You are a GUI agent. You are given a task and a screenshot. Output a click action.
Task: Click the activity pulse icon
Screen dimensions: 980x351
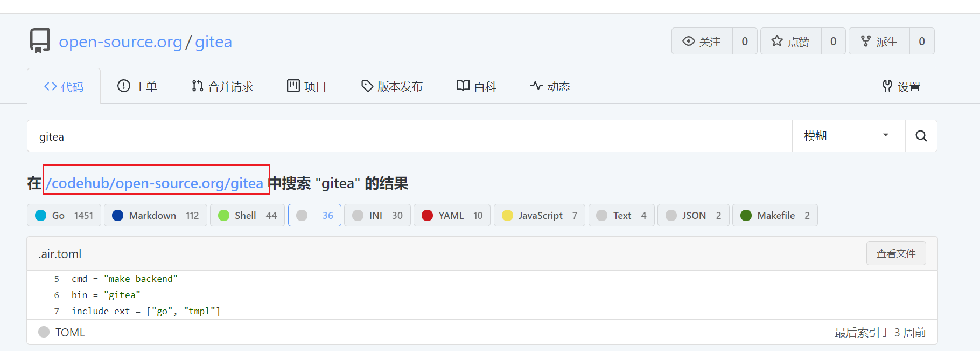536,86
